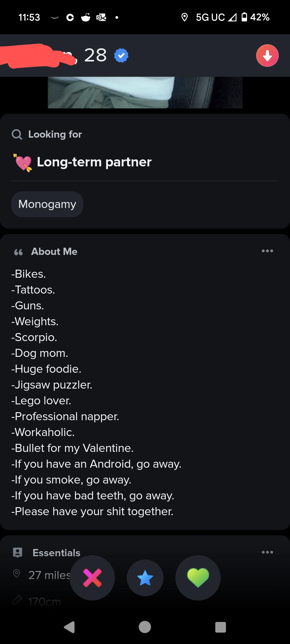
Task: Tap the red down-arrow collapse button
Action: coord(267,56)
